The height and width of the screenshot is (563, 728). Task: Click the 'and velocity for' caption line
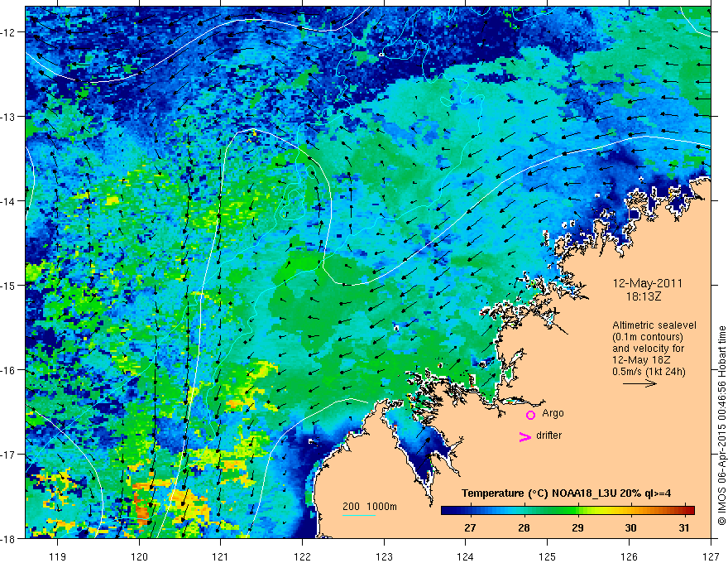coord(648,349)
